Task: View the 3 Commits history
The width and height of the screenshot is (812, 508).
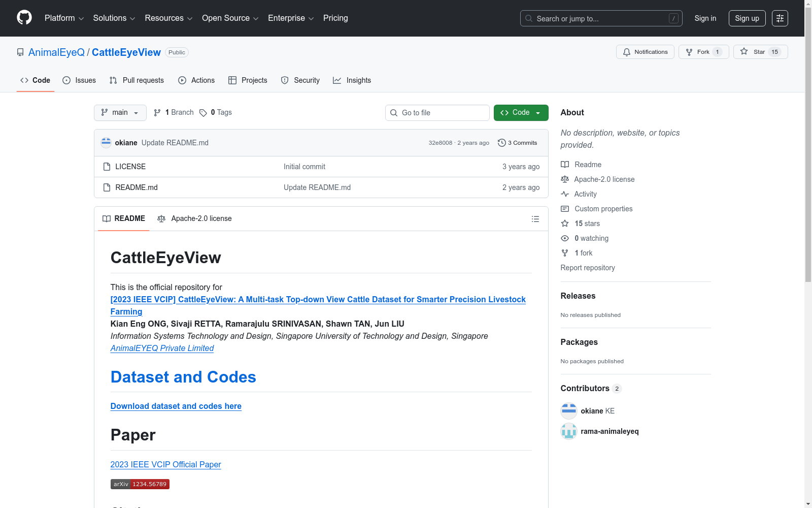Action: 518,143
